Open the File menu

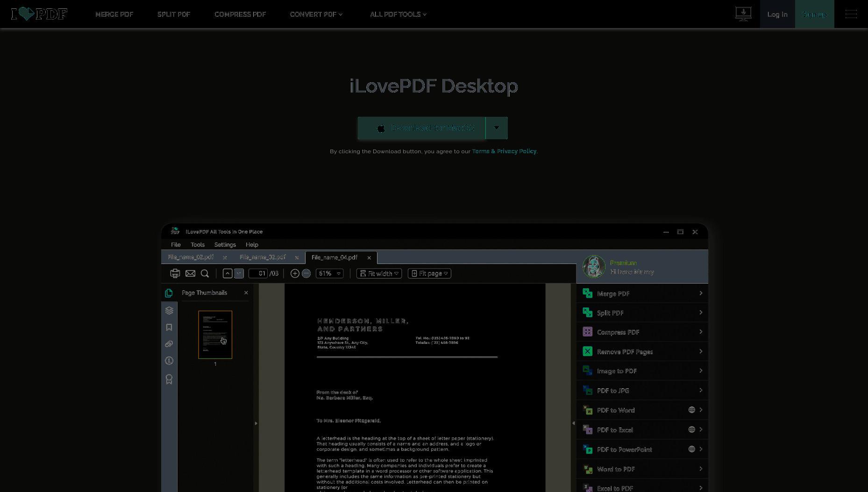[176, 245]
